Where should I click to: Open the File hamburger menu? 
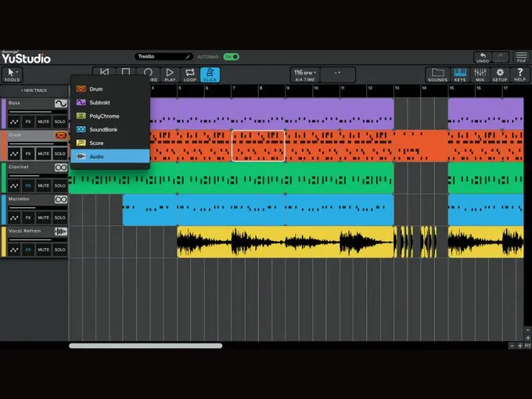(522, 57)
